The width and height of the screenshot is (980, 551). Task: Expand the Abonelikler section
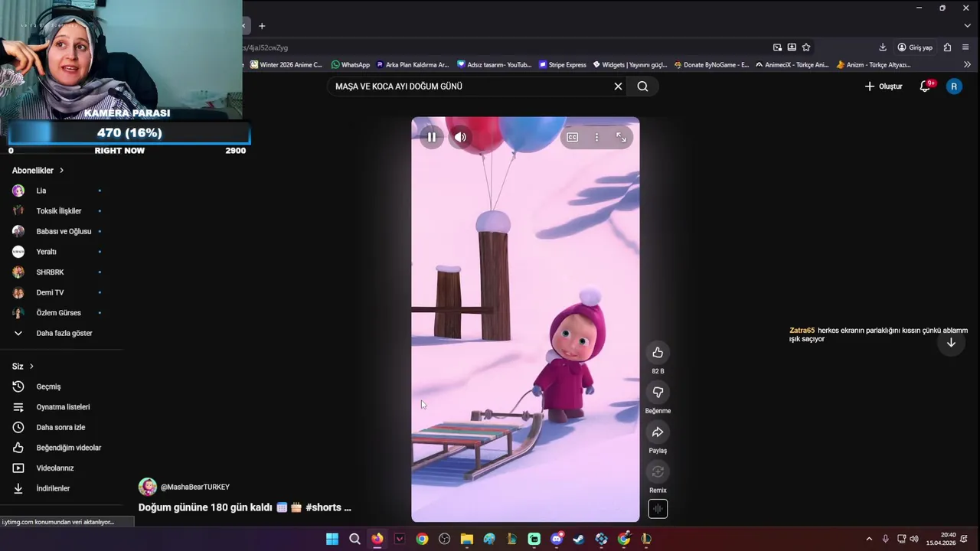[x=38, y=171]
